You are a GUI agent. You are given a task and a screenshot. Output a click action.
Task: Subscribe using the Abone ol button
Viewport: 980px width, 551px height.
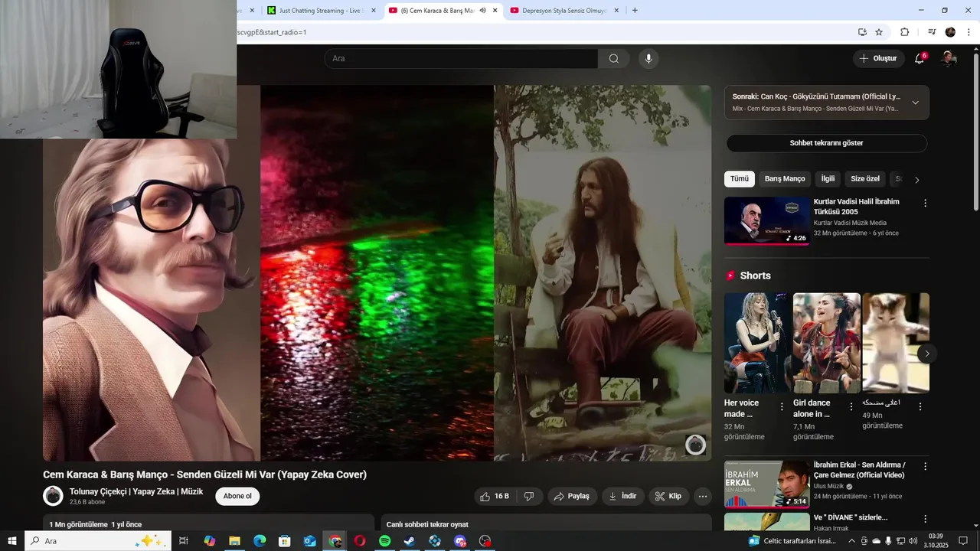pos(237,497)
